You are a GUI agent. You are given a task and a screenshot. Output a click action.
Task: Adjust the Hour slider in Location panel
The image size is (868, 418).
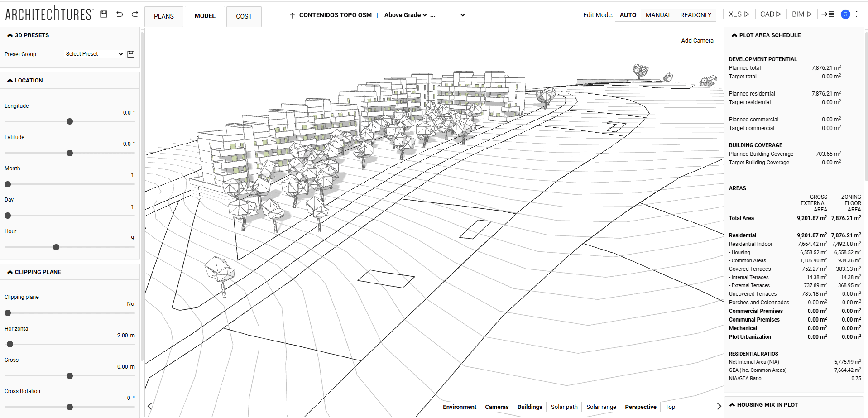[56, 247]
